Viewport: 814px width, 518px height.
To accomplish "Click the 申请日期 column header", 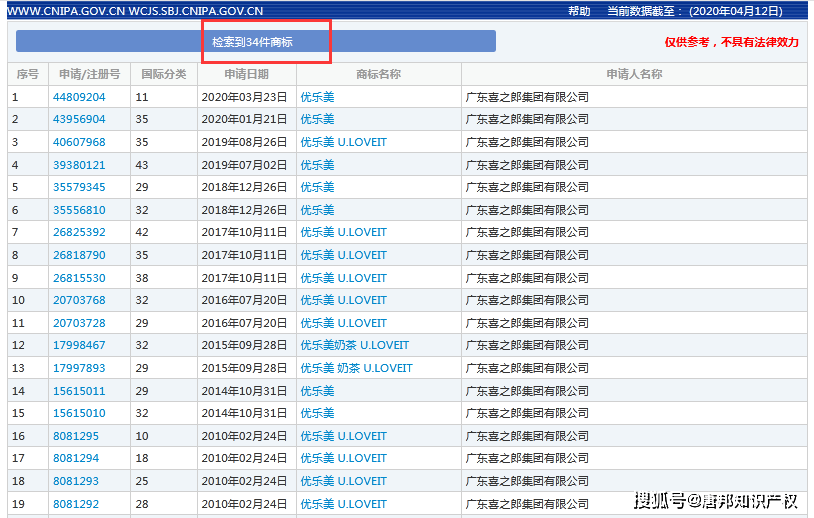I will (247, 74).
